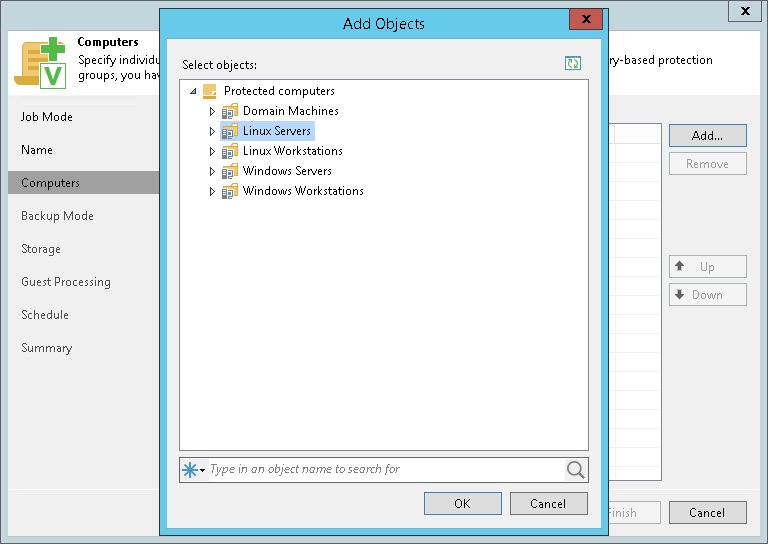Go to the Computers step
This screenshot has height=544, width=768.
[x=83, y=183]
